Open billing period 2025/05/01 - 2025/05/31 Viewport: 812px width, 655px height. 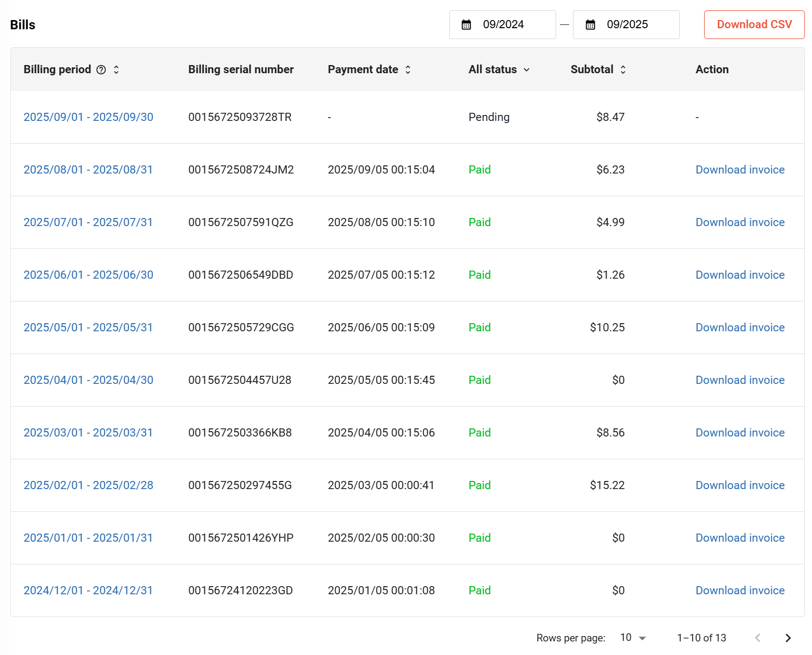click(88, 327)
